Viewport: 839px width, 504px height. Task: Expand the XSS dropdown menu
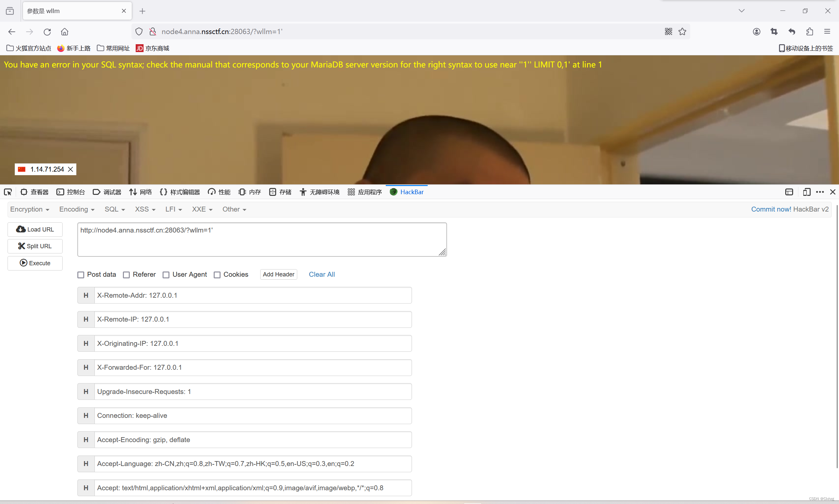[x=145, y=209]
